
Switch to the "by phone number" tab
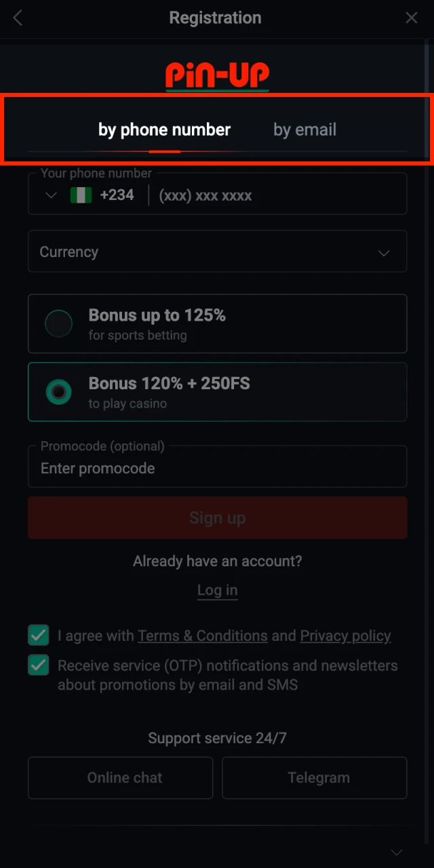click(x=164, y=130)
